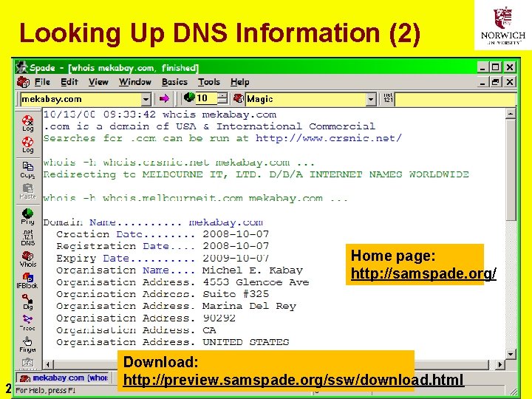This screenshot has width=532, height=399.
Task: Click the 'UNITED STATES' address line
Action: pos(245,342)
